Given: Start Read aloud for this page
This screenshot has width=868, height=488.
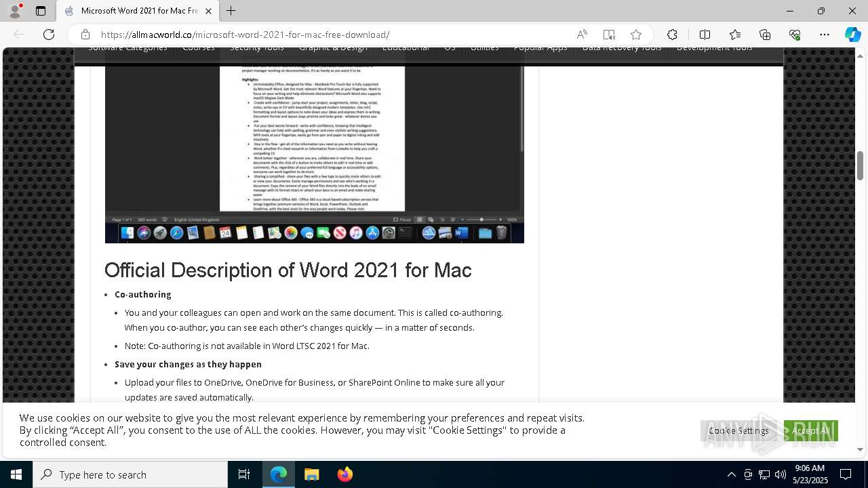Looking at the screenshot, I should (x=582, y=35).
